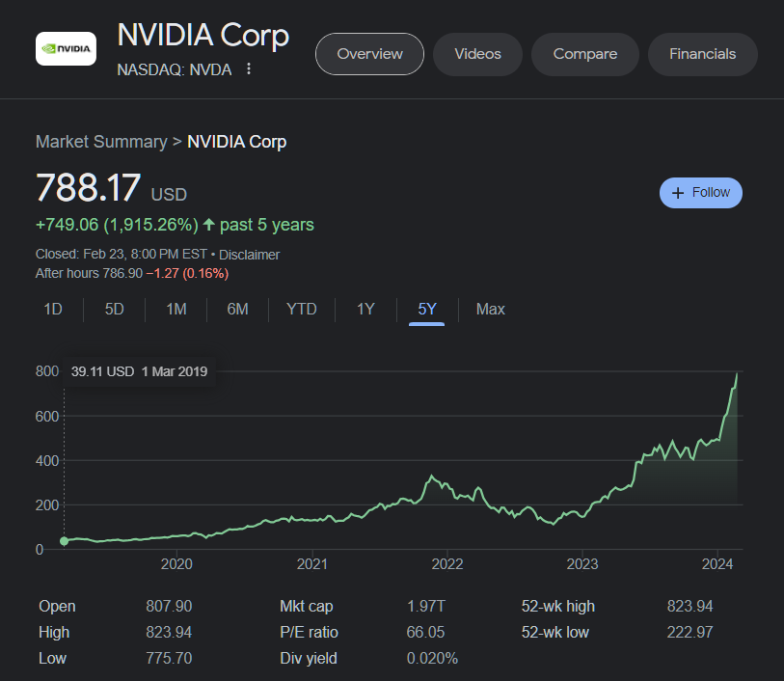This screenshot has width=784, height=681.
Task: Show the Max time range chart
Action: pyautogui.click(x=491, y=309)
